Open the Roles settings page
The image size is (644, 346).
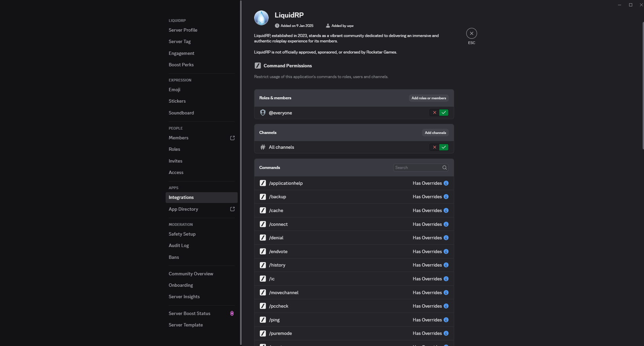coord(174,149)
